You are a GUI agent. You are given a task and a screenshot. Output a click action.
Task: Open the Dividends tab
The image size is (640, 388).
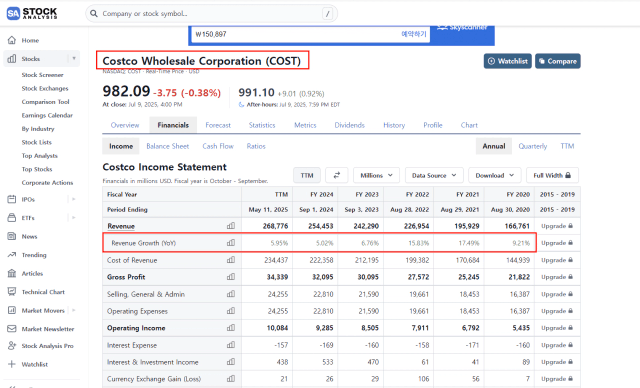pyautogui.click(x=349, y=125)
